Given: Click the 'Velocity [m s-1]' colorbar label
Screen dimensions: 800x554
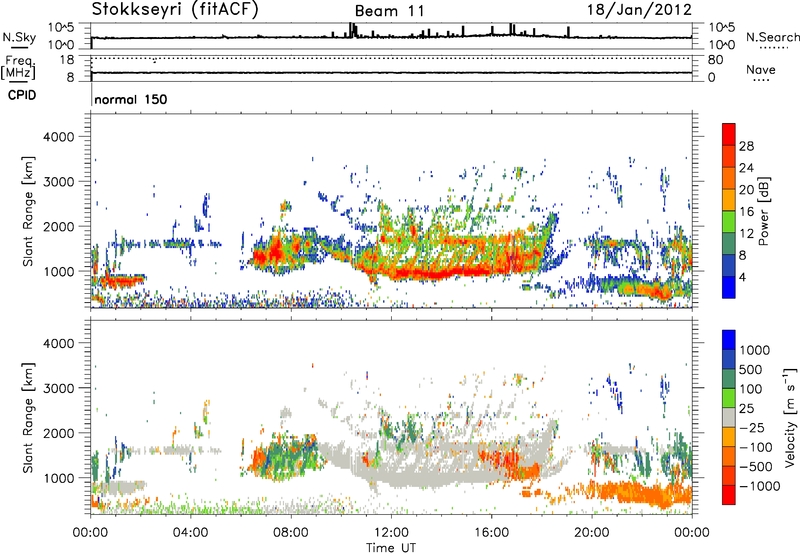Looking at the screenshot, I should point(790,417).
